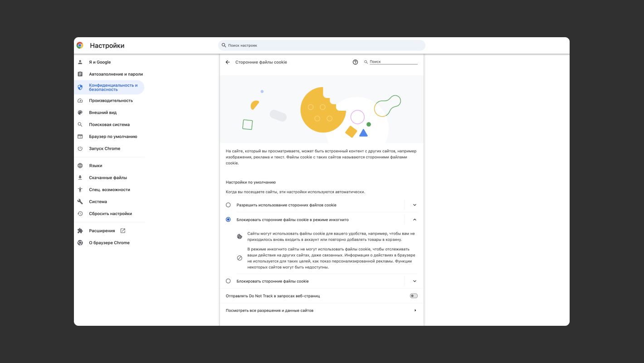Select radio button Разрешить использование сторонних файлов cookie
644x363 pixels.
228,205
